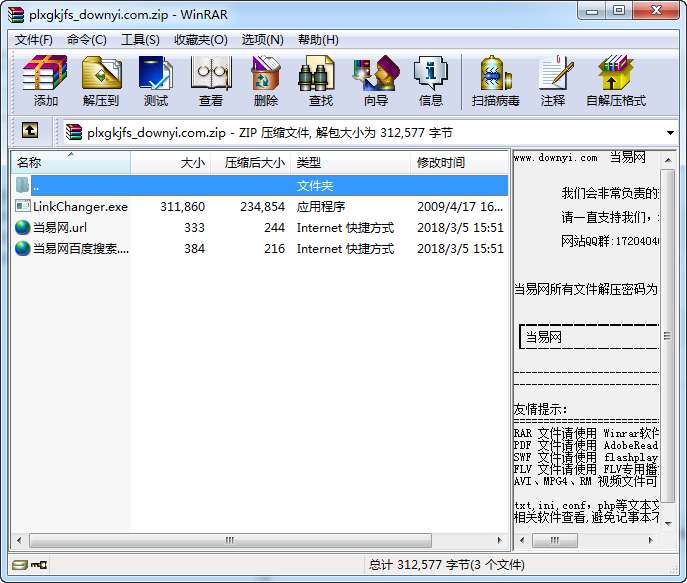The width and height of the screenshot is (687, 583).
Task: Click globe icon of 当易网百度搜索 shortcut
Action: pos(22,248)
